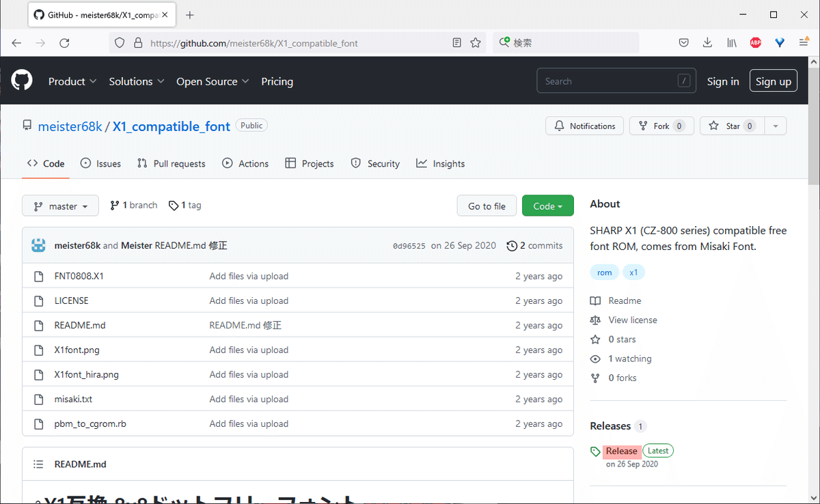Click Go to file button
The width and height of the screenshot is (820, 504).
487,206
